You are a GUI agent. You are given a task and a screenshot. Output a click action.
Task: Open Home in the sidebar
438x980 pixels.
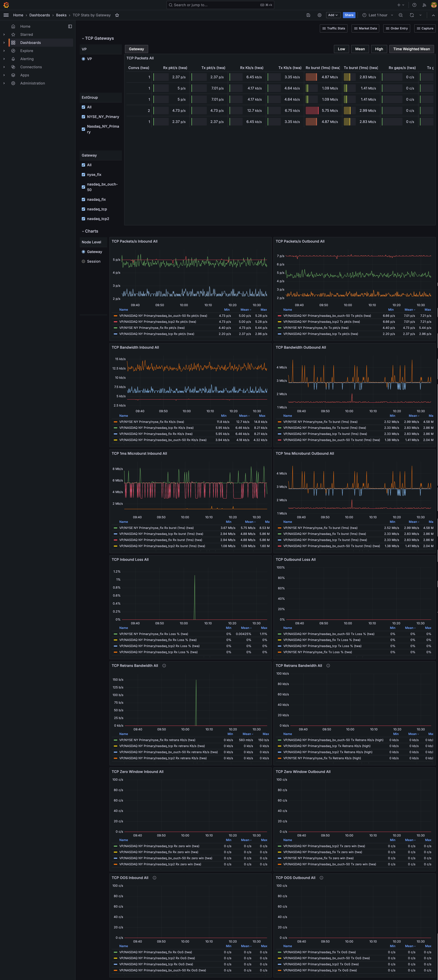25,26
